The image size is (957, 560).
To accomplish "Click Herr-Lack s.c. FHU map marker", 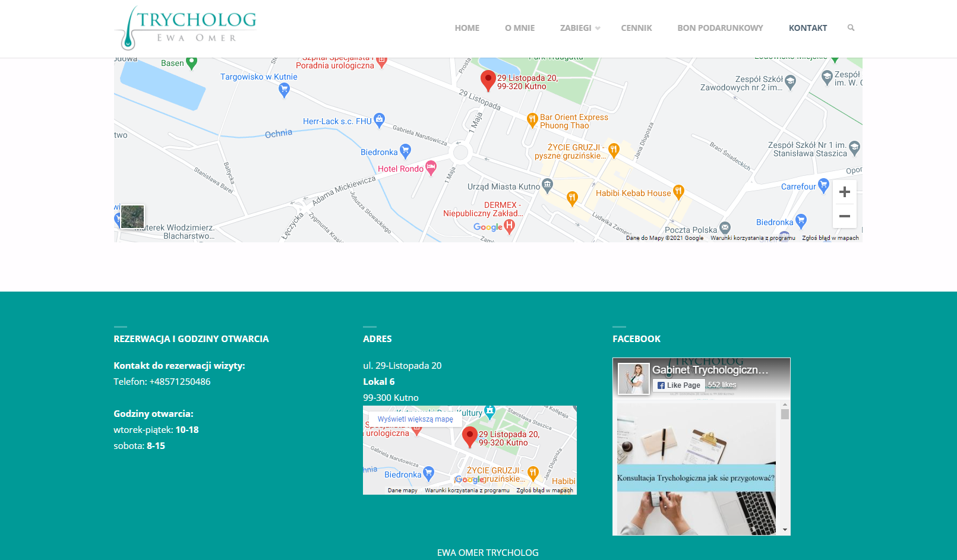I will [380, 121].
